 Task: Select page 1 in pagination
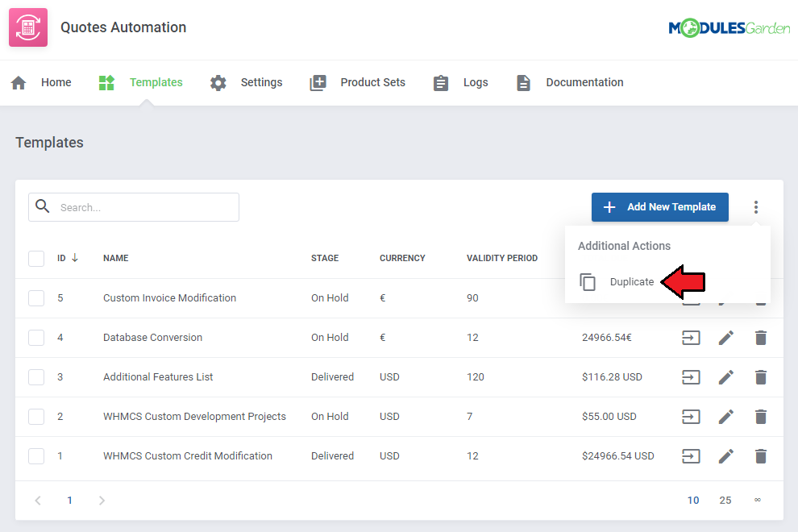coord(69,501)
